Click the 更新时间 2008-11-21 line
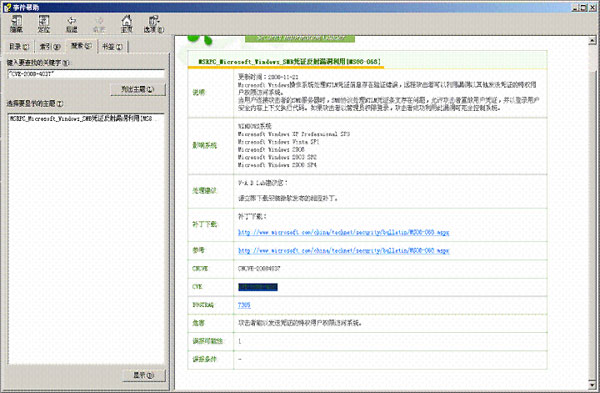Screen dimensions: 600x393 tap(268, 77)
